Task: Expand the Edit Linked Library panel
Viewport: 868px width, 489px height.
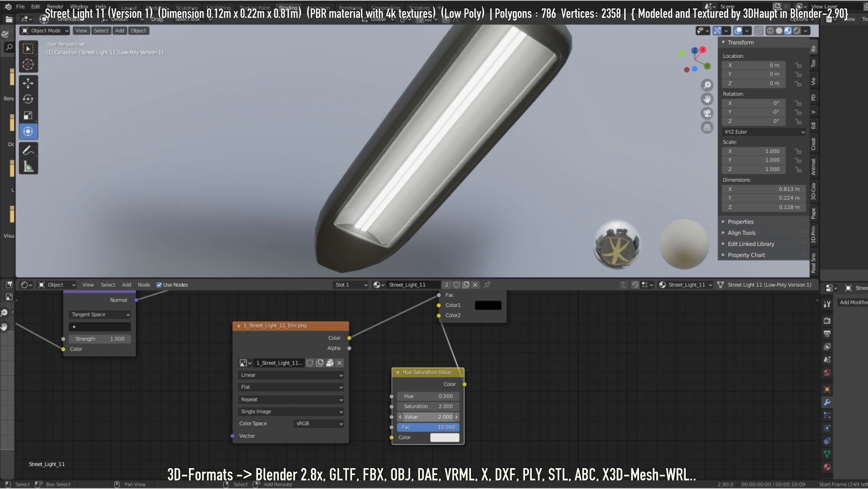Action: [751, 244]
